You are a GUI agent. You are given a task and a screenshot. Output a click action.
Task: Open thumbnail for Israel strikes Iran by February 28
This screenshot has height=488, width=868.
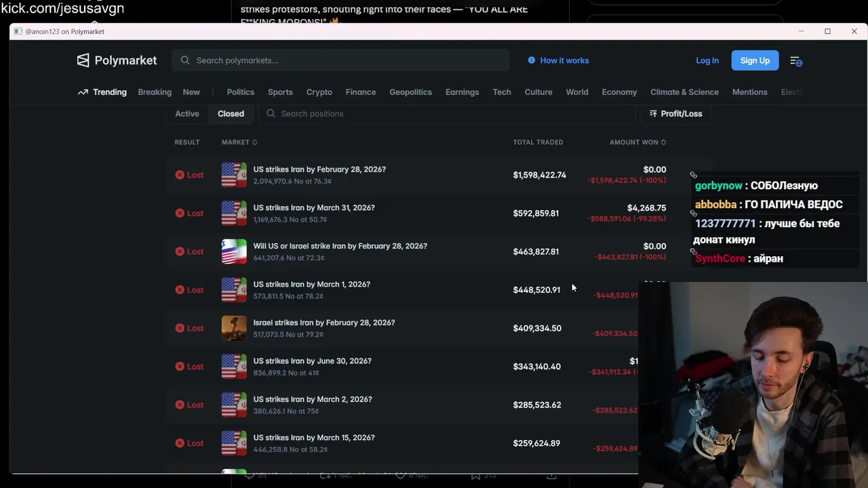234,328
